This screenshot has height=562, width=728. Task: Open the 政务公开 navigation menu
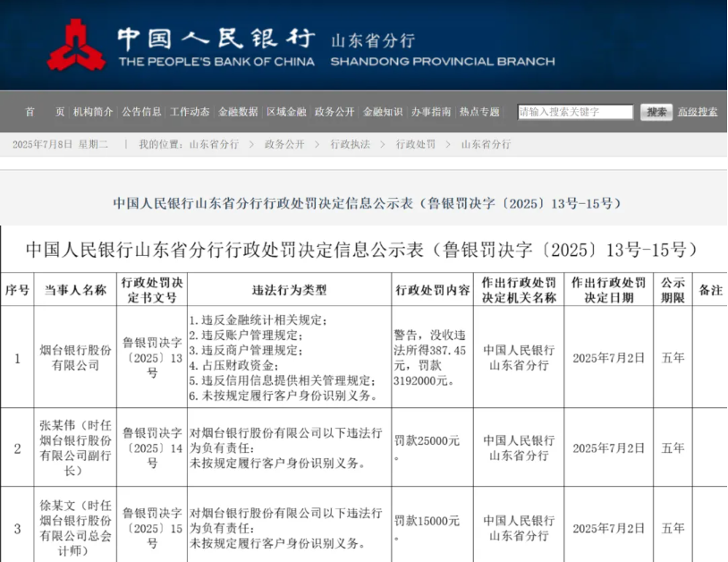(334, 112)
